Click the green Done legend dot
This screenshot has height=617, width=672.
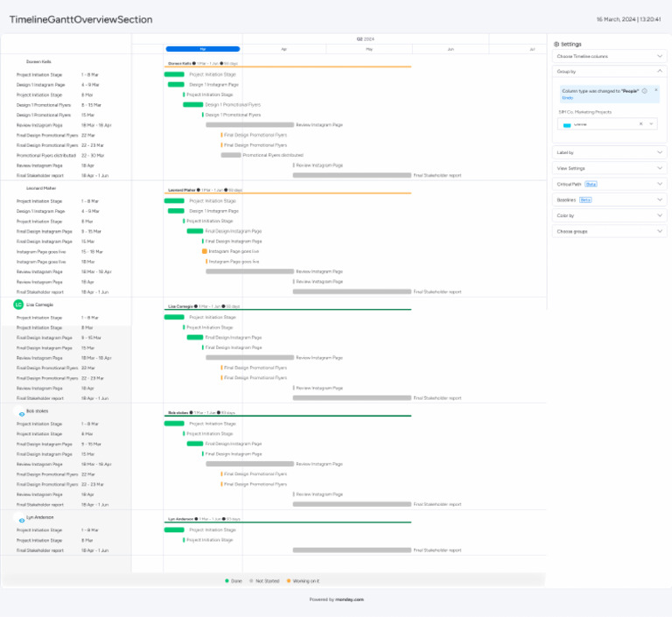[x=227, y=580]
